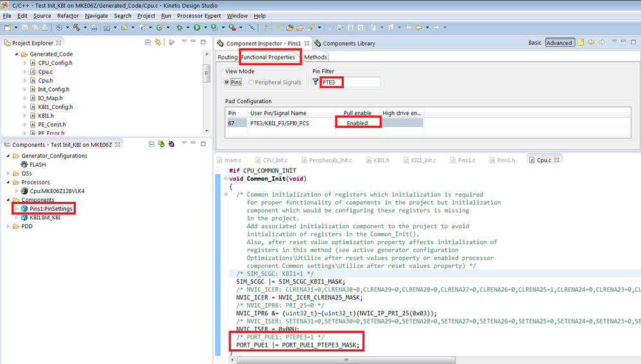Screen dimensions: 641x364
Task: Click the New file toolbar icon
Action: click(7, 28)
